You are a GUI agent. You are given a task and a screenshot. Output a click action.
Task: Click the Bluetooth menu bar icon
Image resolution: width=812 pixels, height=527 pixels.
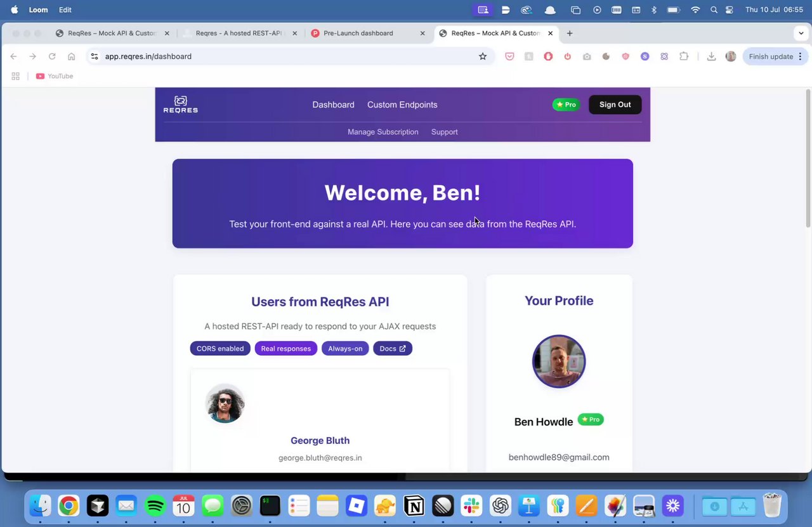pyautogui.click(x=654, y=10)
